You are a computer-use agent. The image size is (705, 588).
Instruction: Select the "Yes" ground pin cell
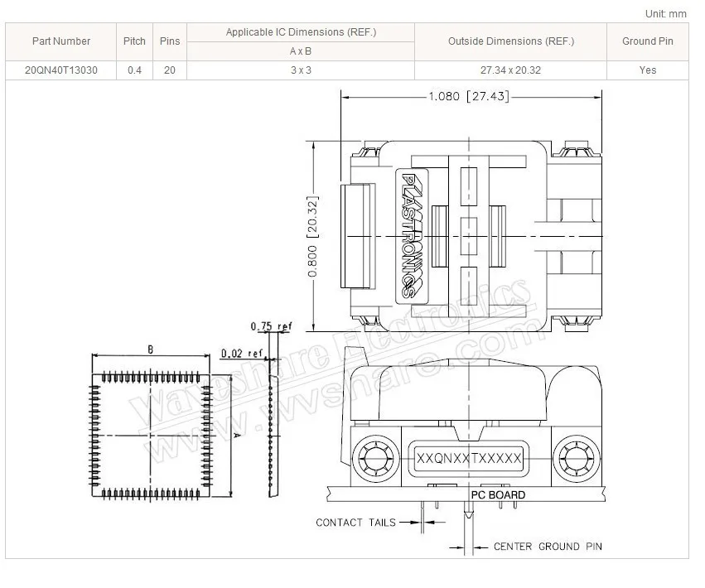pyautogui.click(x=648, y=70)
